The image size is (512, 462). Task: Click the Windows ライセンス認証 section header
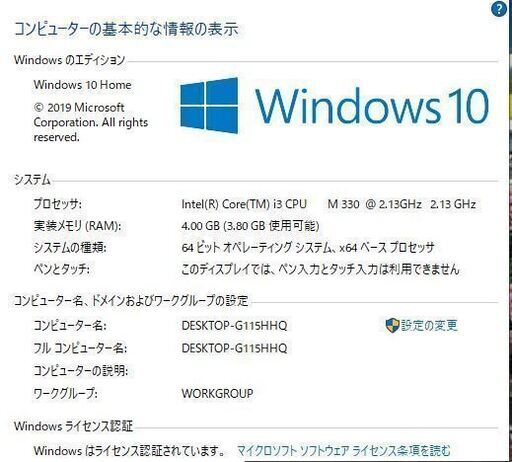(x=73, y=426)
